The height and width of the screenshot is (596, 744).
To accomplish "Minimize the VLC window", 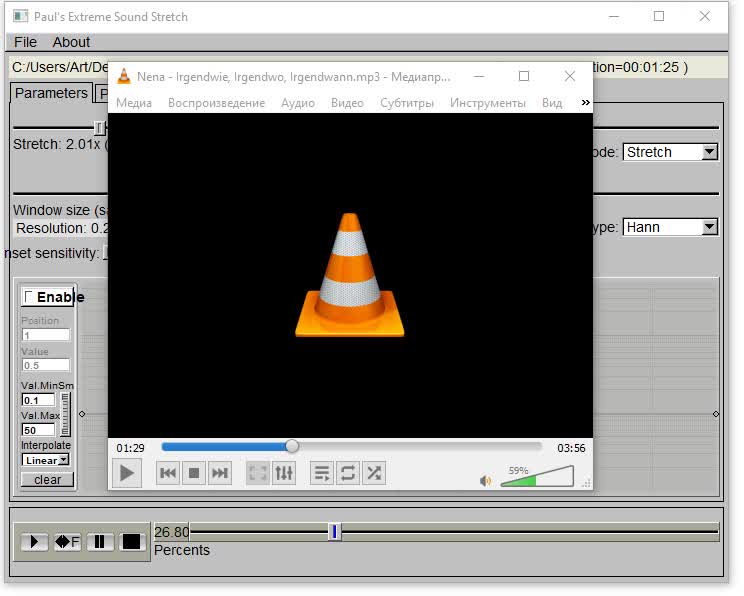I will click(x=479, y=76).
